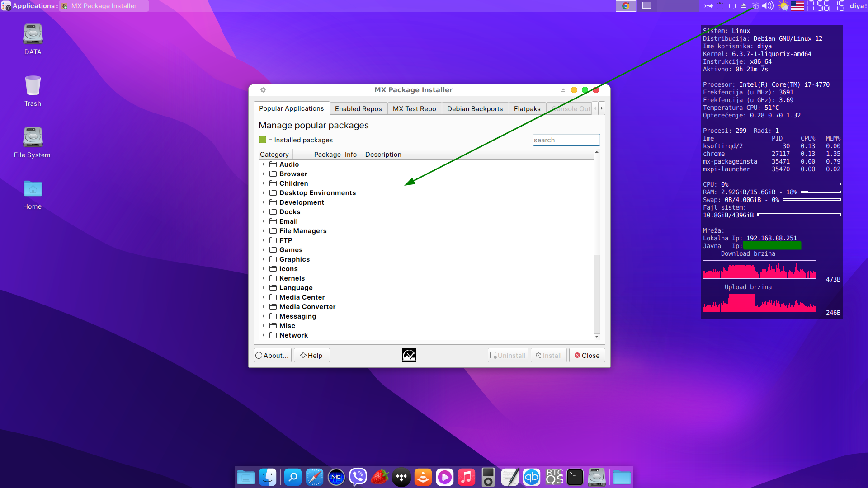Open the window menu gear in title bar
The width and height of the screenshot is (868, 488).
pos(263,90)
